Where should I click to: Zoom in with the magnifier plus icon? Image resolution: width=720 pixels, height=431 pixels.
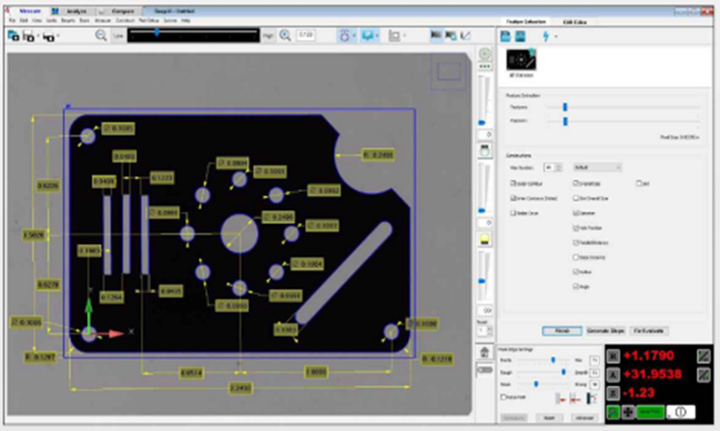(285, 35)
